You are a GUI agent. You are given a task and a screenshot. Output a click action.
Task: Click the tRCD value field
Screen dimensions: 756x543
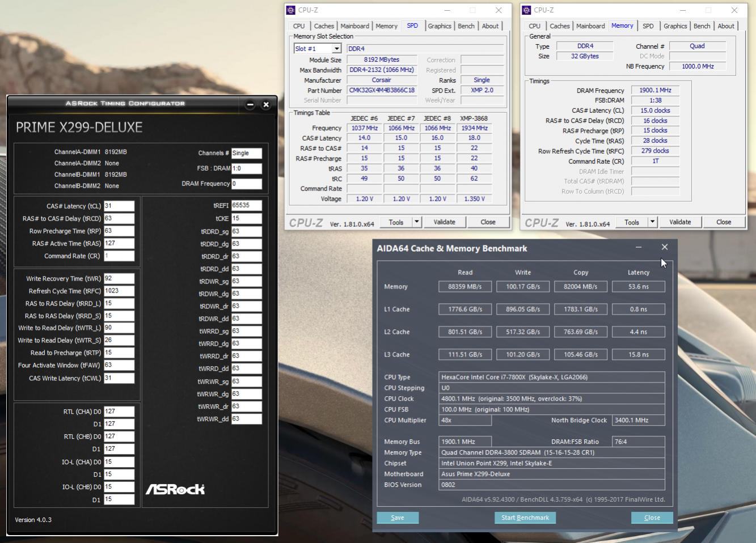coord(119,218)
